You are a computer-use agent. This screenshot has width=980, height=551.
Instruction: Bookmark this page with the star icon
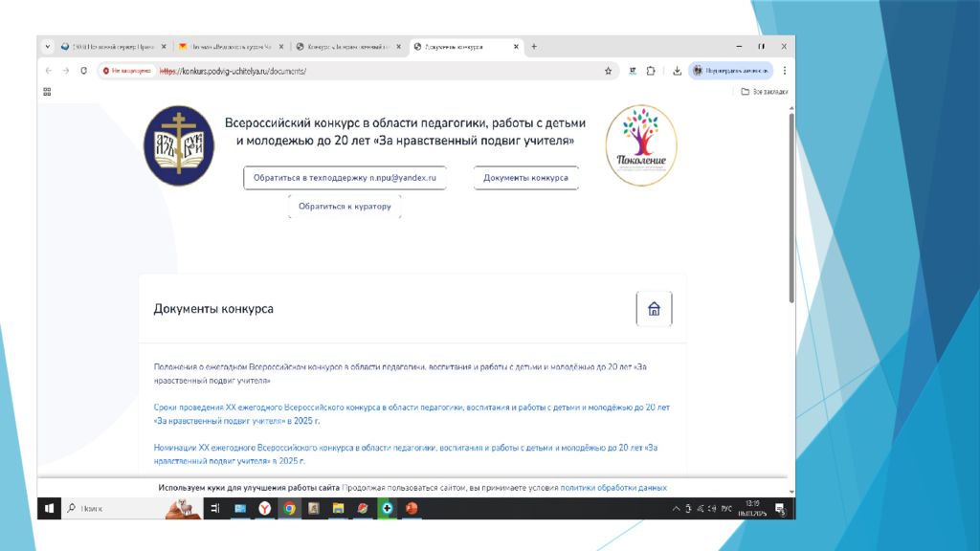(x=608, y=71)
